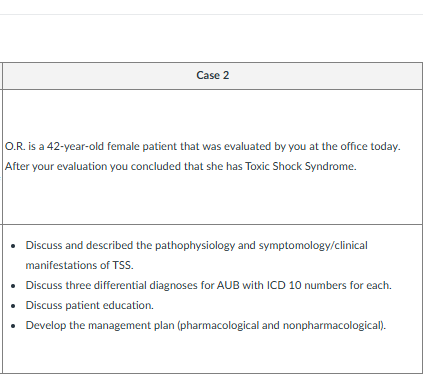Click the manifestations of TSS line
The image size is (423, 386).
coord(79,265)
